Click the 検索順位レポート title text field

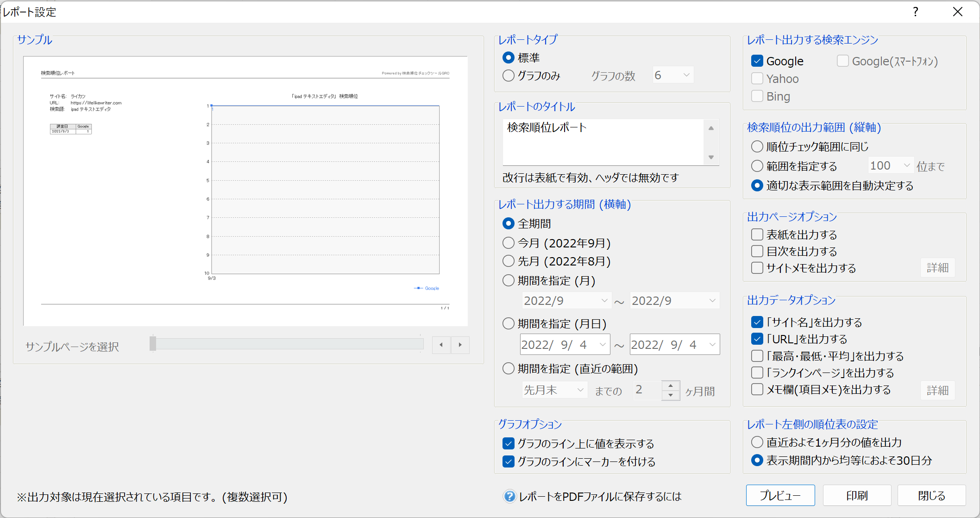tap(602, 141)
